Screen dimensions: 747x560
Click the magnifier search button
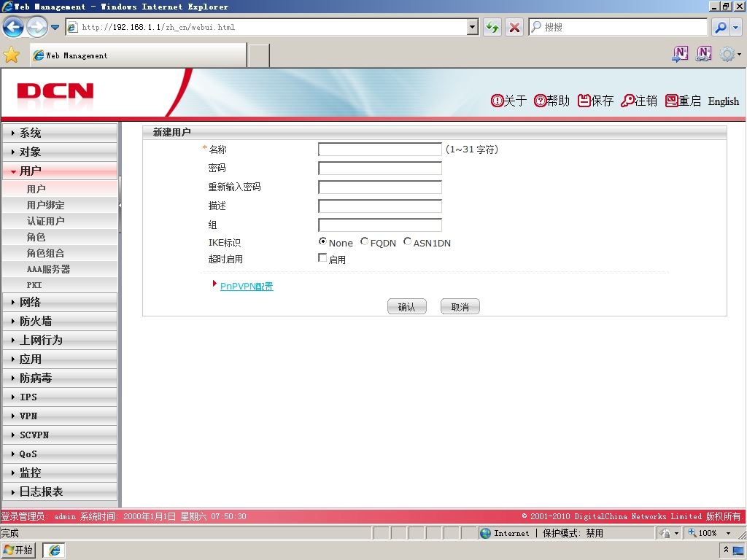coord(721,27)
